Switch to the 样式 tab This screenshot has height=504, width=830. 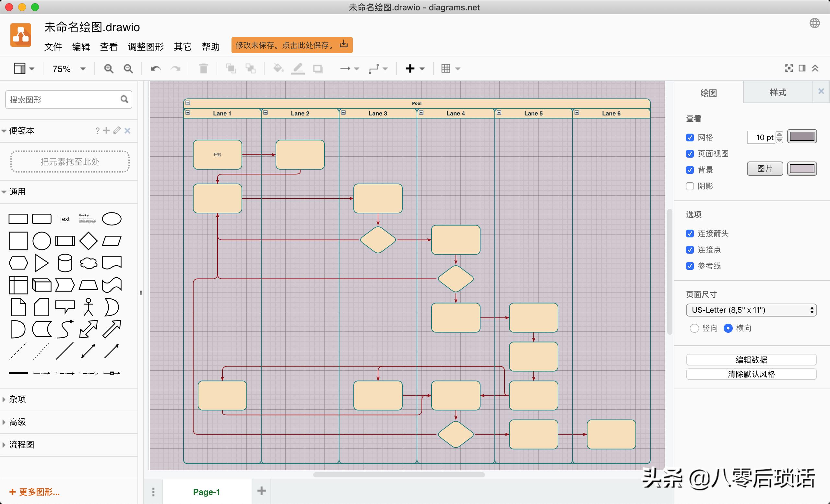point(777,93)
